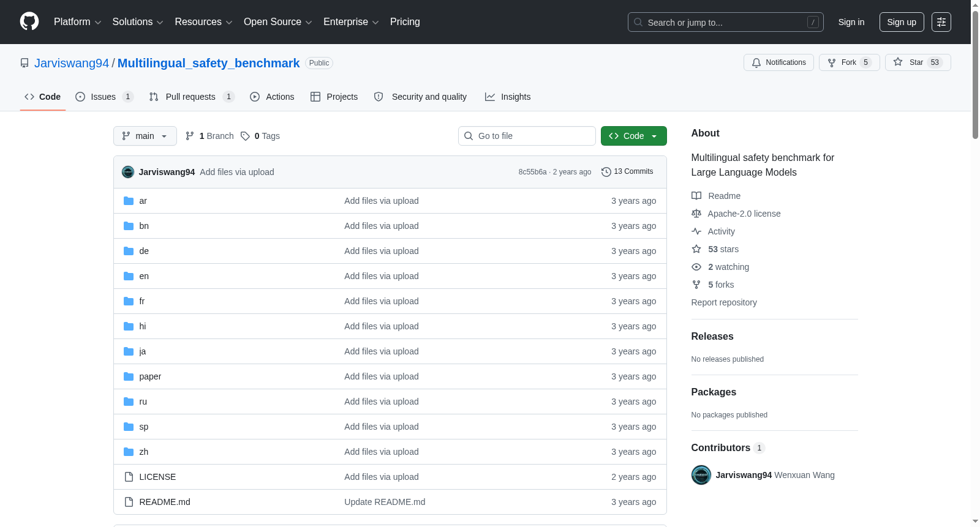Switch to the Projects tab
Image resolution: width=980 pixels, height=527 pixels.
[334, 97]
